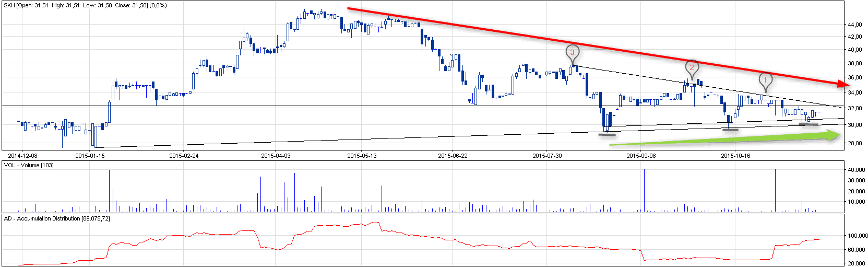
Task: Click the SKH open/high/low/close title text
Action: point(85,5)
